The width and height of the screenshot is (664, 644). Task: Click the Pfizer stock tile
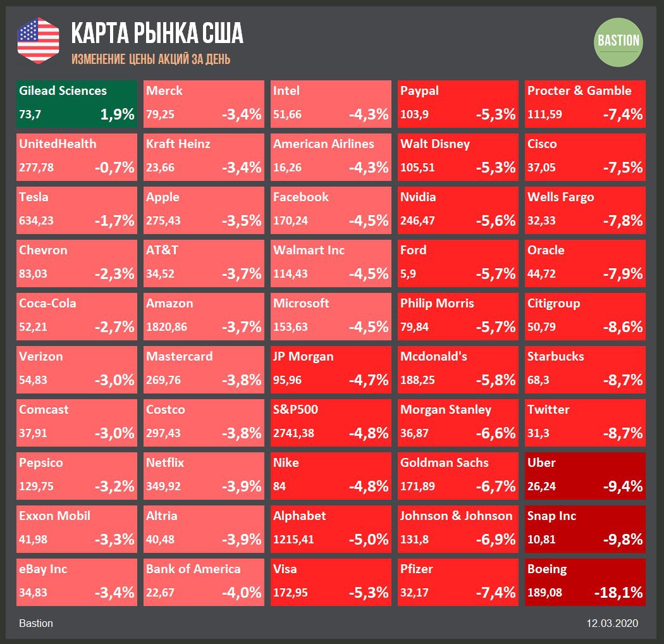point(458,582)
